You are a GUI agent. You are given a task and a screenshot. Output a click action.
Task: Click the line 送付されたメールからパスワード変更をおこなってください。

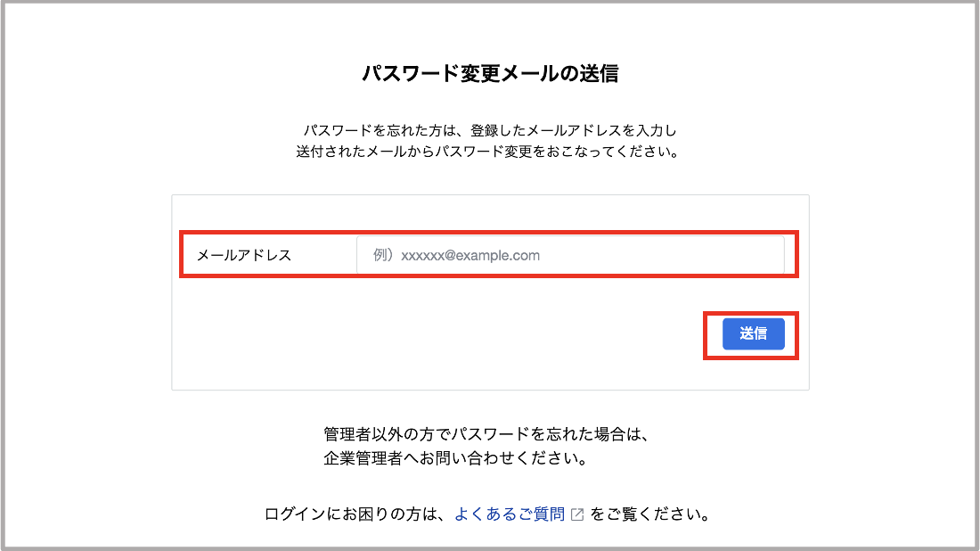tap(488, 152)
